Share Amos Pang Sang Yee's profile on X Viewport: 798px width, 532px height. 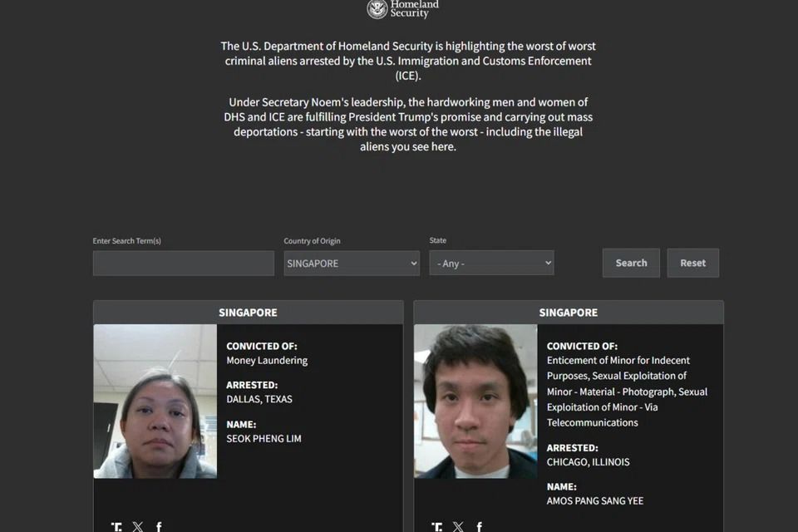pos(458,525)
